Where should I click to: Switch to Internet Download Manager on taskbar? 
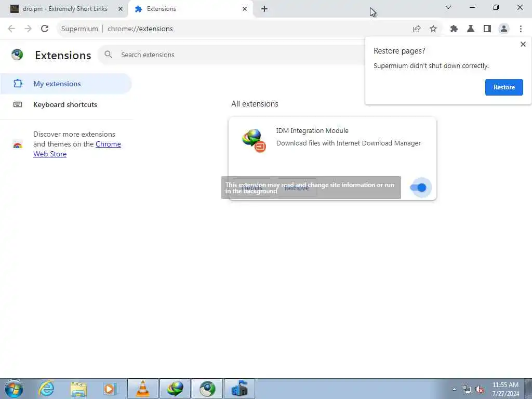(175, 389)
